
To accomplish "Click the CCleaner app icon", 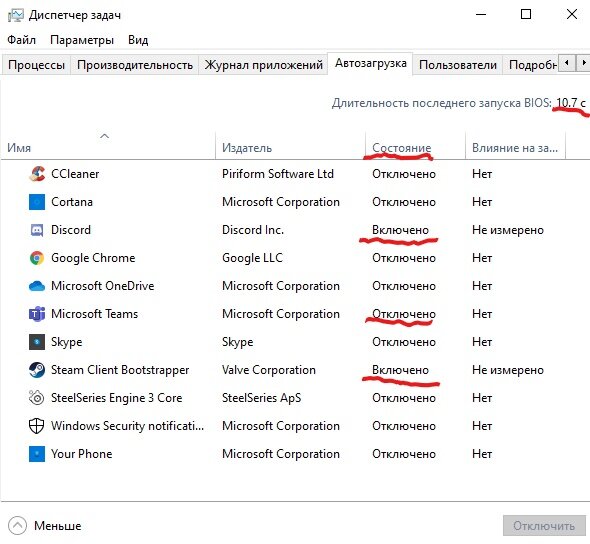I will pyautogui.click(x=37, y=174).
